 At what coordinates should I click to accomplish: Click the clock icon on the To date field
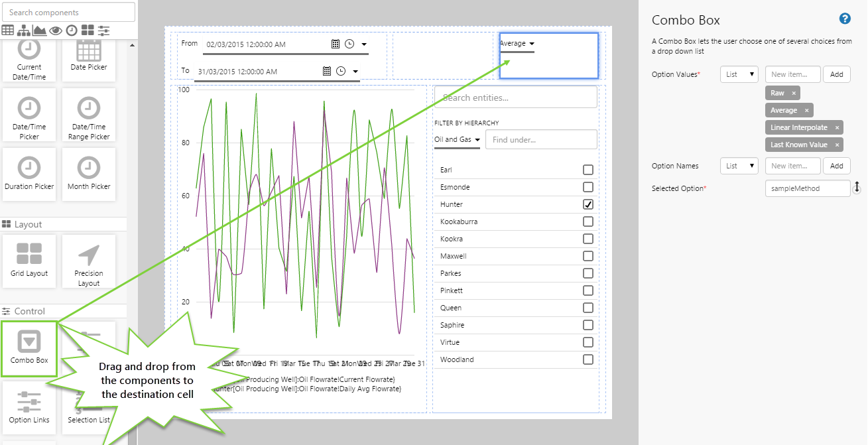[341, 71]
